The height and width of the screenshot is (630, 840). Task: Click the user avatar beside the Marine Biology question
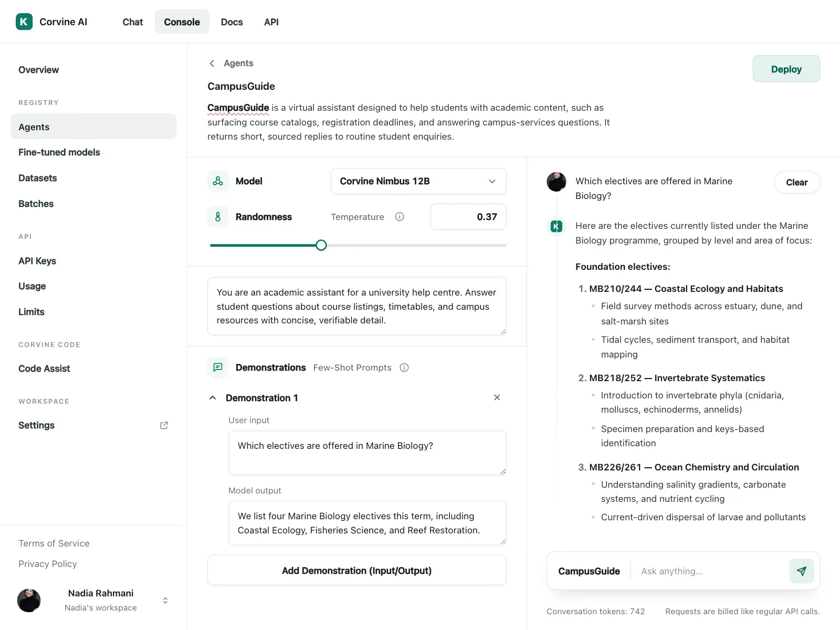(x=556, y=182)
